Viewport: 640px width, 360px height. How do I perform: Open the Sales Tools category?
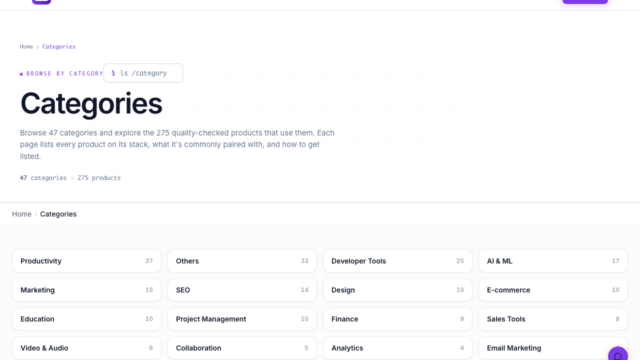pyautogui.click(x=553, y=319)
